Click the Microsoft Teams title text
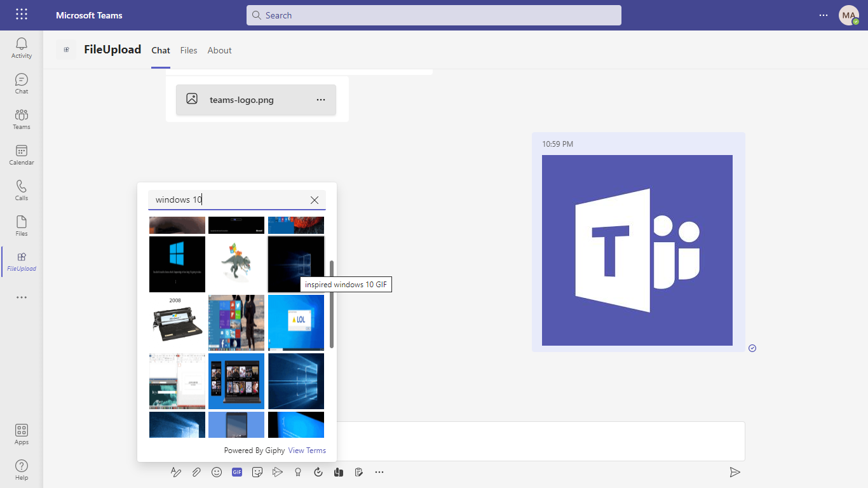868x488 pixels. [x=89, y=15]
